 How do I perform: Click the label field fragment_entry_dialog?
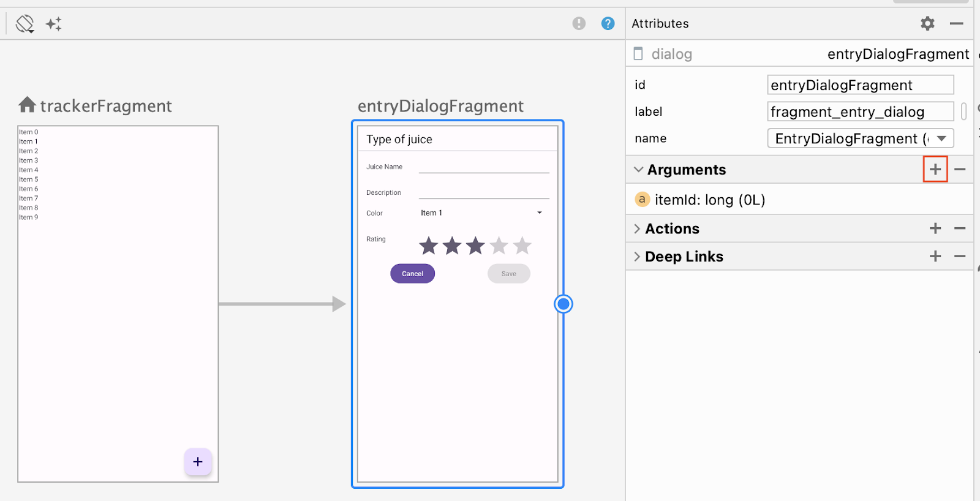859,112
